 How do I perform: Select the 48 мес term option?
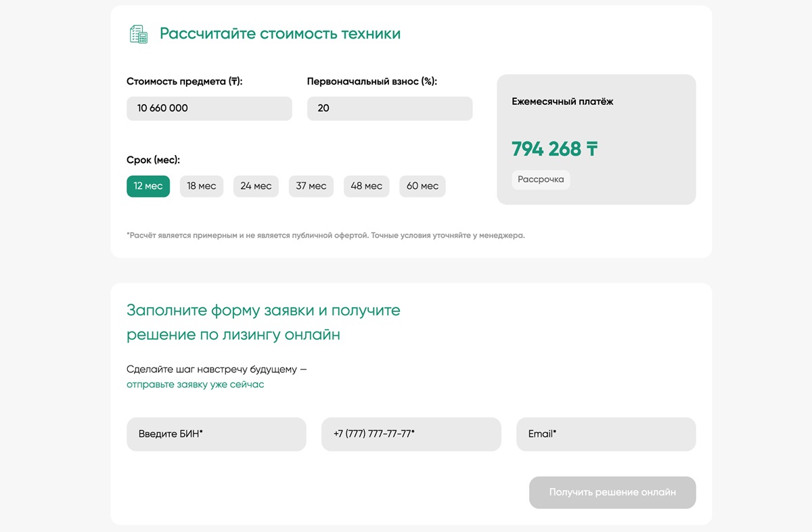coord(366,186)
